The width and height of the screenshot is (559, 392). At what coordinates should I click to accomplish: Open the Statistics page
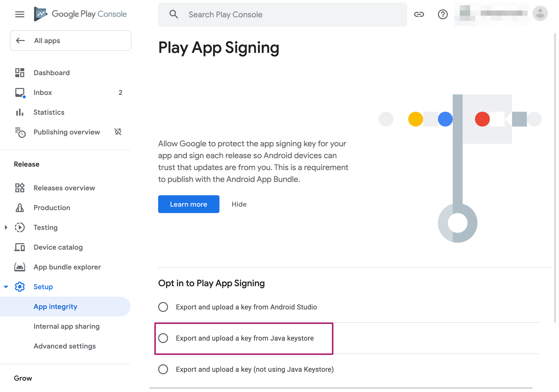tap(49, 112)
